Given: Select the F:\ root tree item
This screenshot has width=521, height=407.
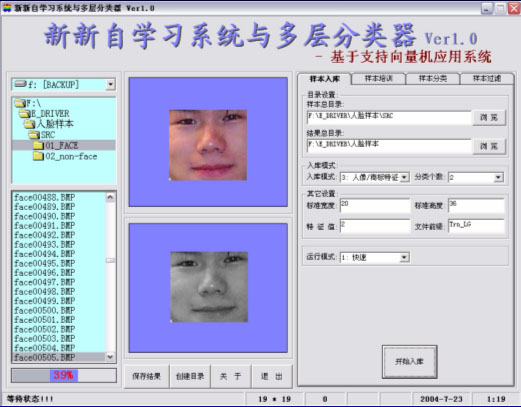Looking at the screenshot, I should [28, 103].
